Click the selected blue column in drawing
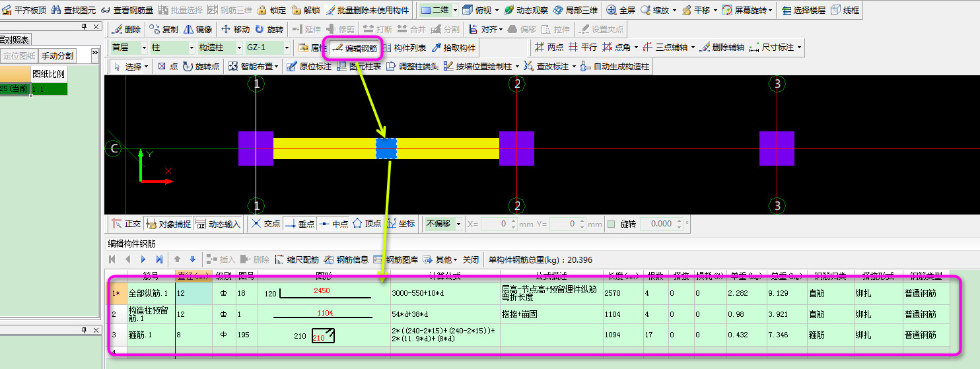This screenshot has width=980, height=369. click(386, 149)
